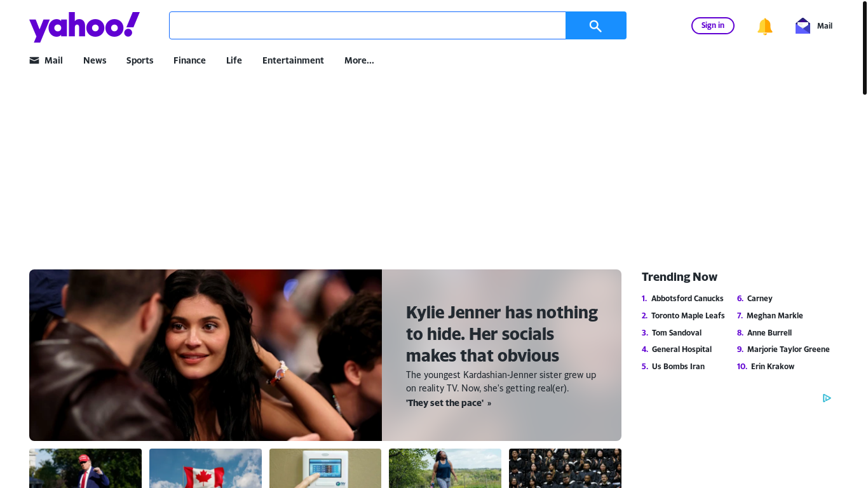The height and width of the screenshot is (488, 868).
Task: Open trending topic Anne Burrell
Action: click(770, 333)
